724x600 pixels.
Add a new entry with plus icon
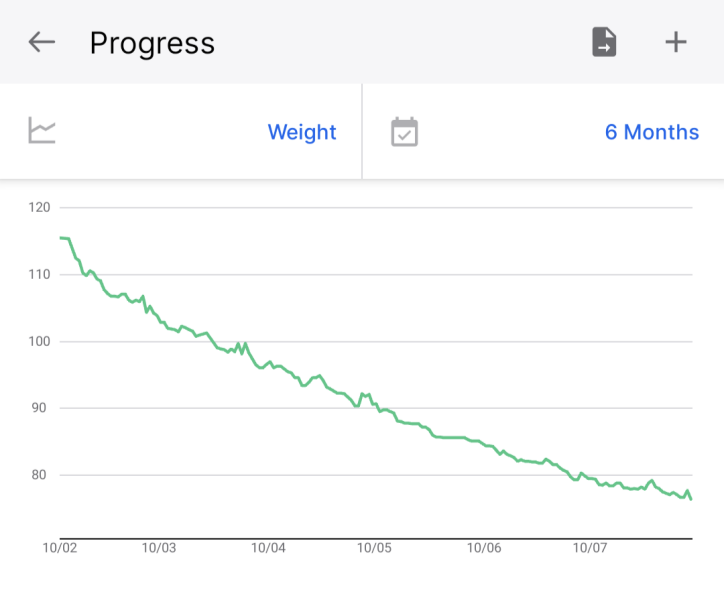677,42
